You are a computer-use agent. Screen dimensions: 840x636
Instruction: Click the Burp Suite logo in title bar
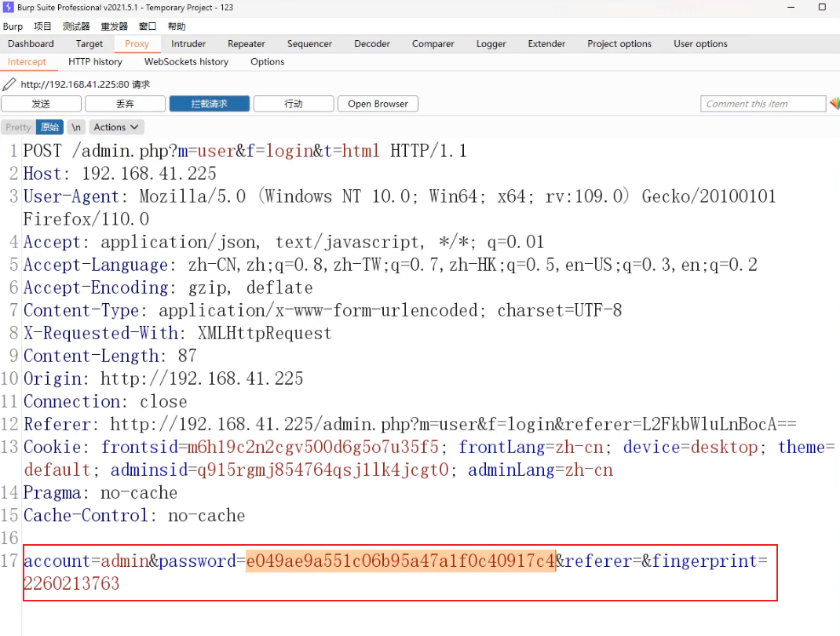coord(8,7)
